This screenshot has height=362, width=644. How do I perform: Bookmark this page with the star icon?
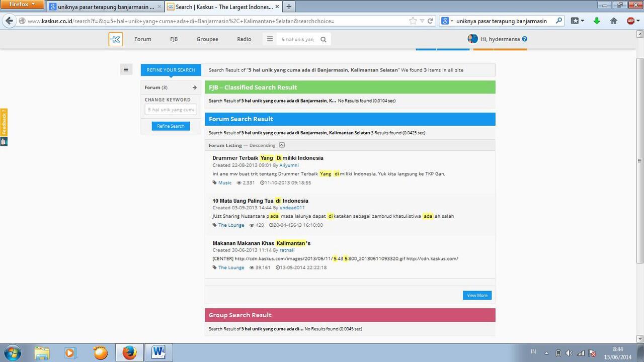413,21
